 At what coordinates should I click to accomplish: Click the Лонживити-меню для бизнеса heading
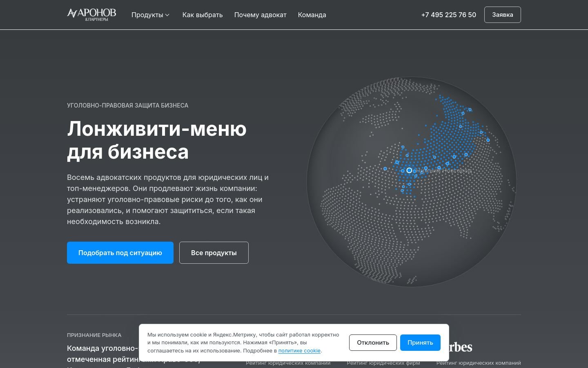157,140
